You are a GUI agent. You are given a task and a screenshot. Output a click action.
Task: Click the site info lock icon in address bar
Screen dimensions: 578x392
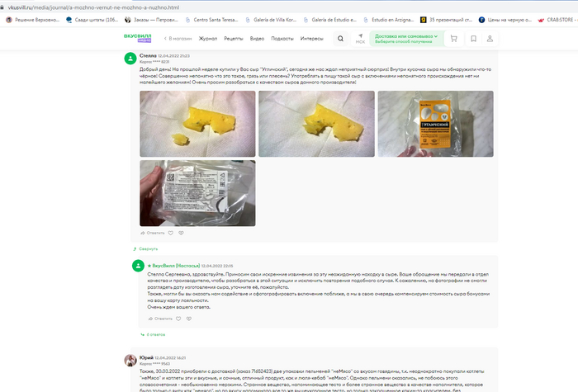(2, 7)
